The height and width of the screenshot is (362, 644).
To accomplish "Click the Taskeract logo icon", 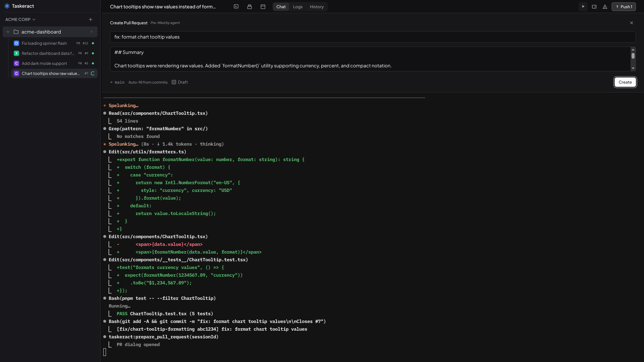I will point(7,6).
